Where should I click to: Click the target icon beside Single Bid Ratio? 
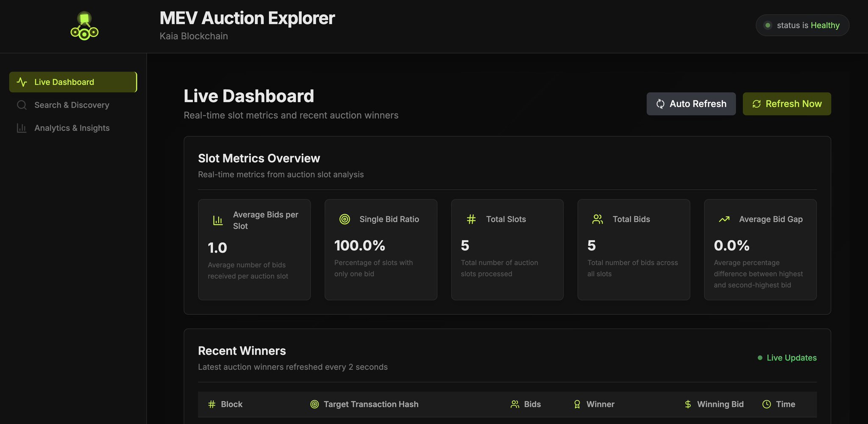point(345,219)
